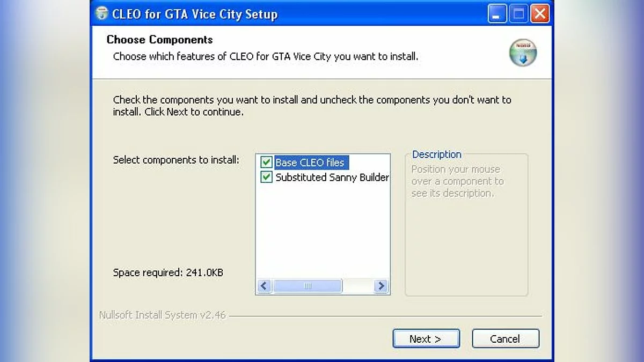Click the disabled maximize button

(518, 14)
